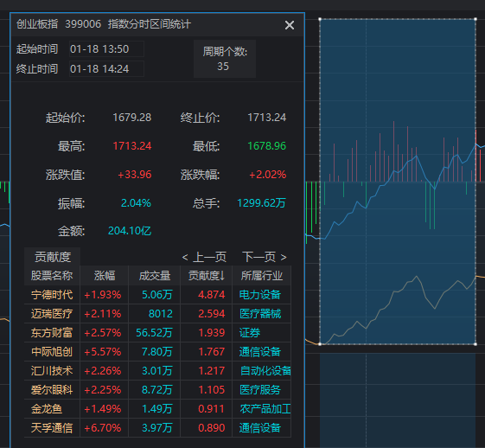Click top-left handle of chart selection
Viewport: 485px width, 448px height.
pyautogui.click(x=320, y=19)
